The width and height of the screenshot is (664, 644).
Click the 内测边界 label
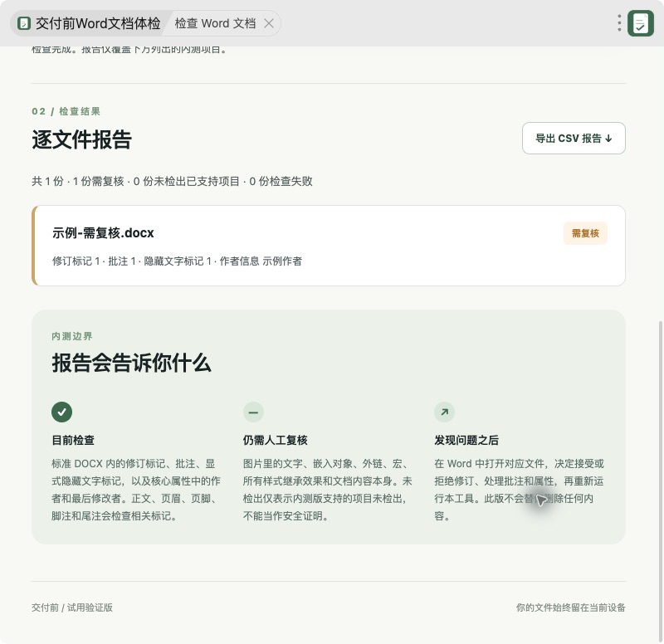tap(72, 336)
